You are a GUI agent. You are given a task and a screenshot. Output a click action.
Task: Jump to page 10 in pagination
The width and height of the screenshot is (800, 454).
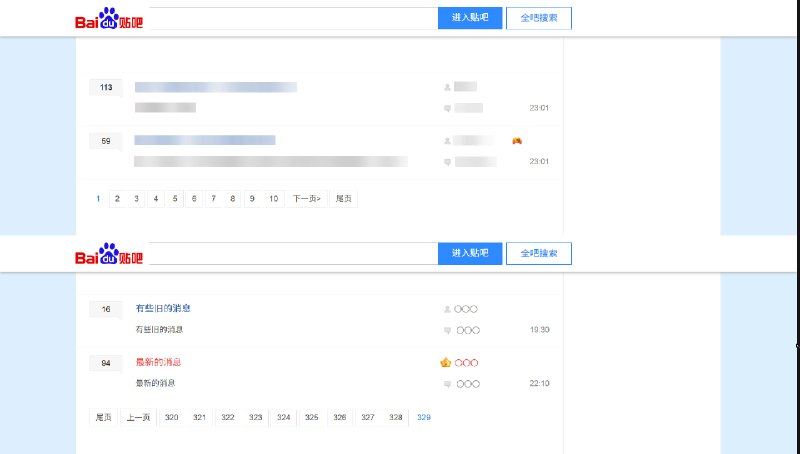[273, 199]
